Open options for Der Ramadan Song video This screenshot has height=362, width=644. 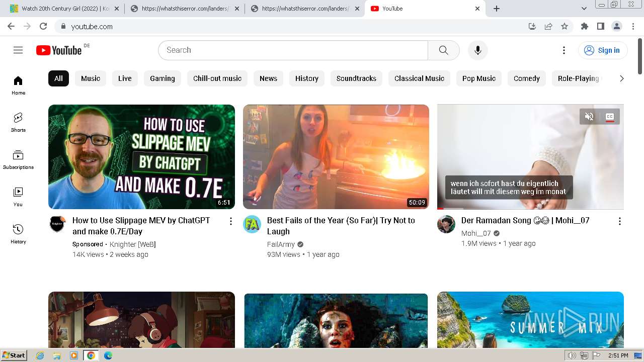[x=620, y=221]
